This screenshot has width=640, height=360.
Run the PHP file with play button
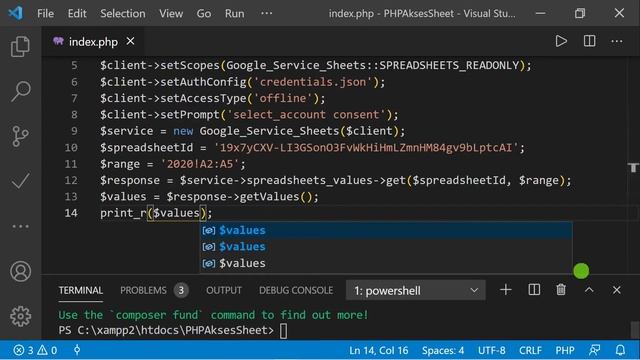tap(561, 41)
